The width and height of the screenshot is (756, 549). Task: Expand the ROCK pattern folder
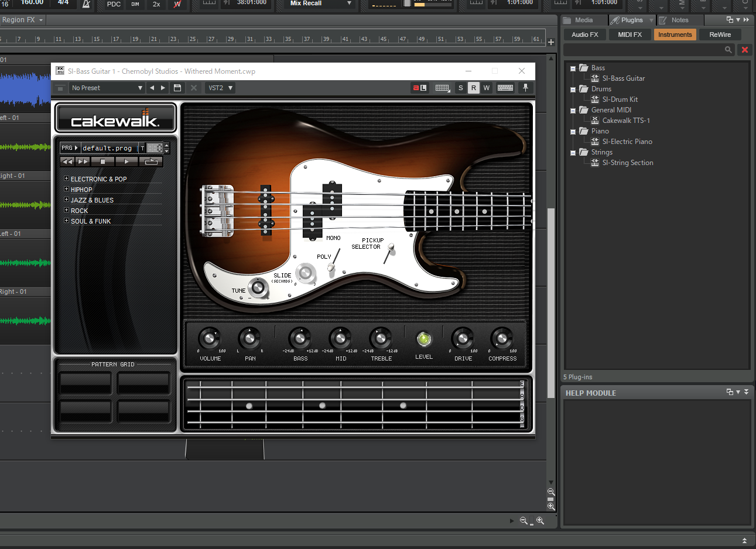point(66,210)
